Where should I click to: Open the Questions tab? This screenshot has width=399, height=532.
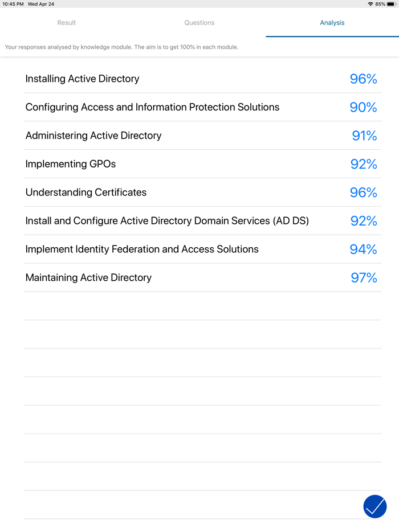[199, 23]
